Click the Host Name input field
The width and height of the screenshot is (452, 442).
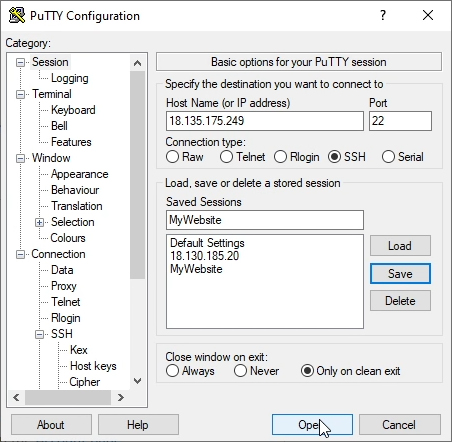[265, 121]
